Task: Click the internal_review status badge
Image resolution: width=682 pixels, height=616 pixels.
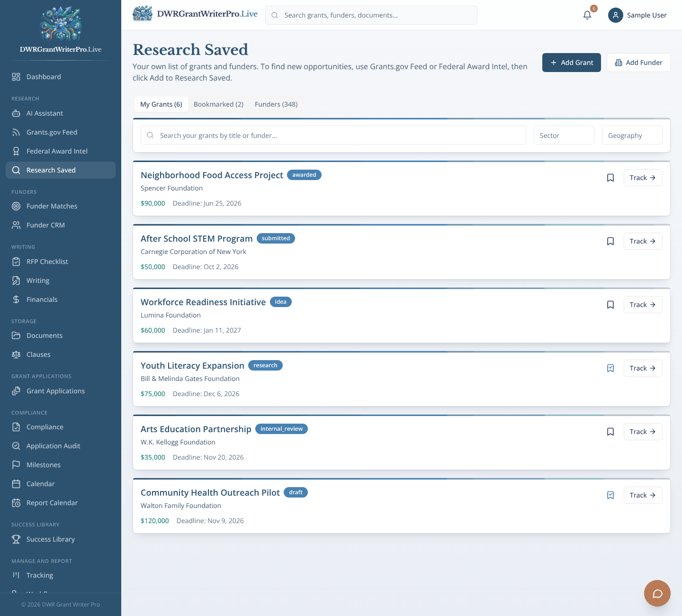Action: coord(281,429)
